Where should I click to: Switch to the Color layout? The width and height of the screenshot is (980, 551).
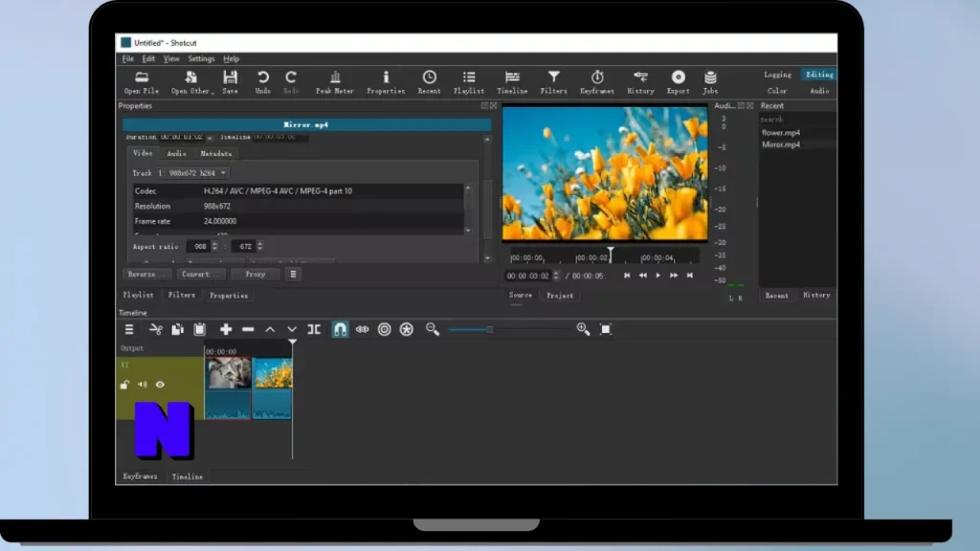(x=777, y=91)
